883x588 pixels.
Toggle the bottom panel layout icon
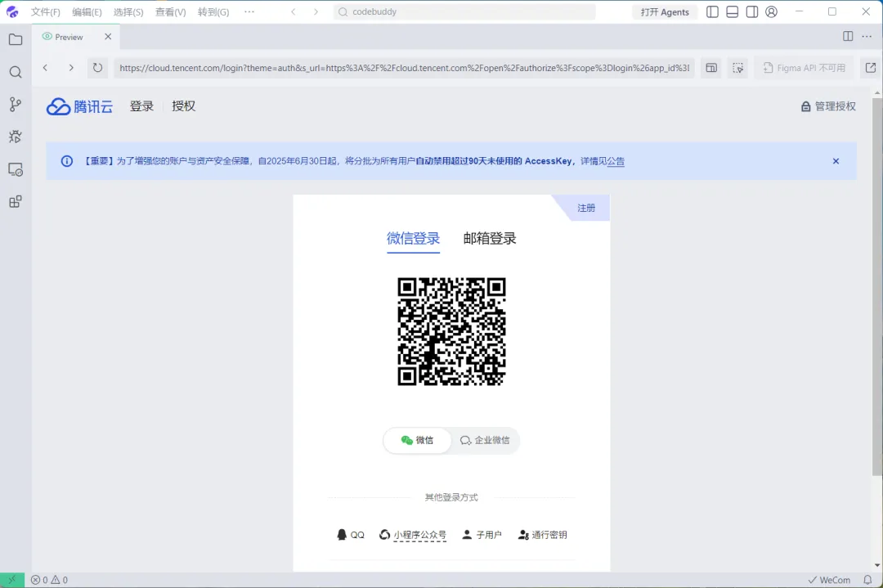point(732,11)
